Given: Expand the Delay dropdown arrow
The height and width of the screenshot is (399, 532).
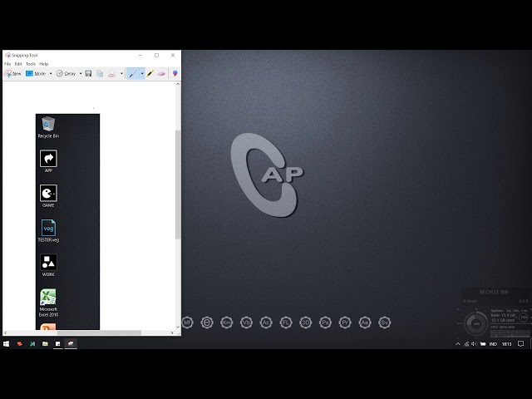Looking at the screenshot, I should tap(81, 74).
